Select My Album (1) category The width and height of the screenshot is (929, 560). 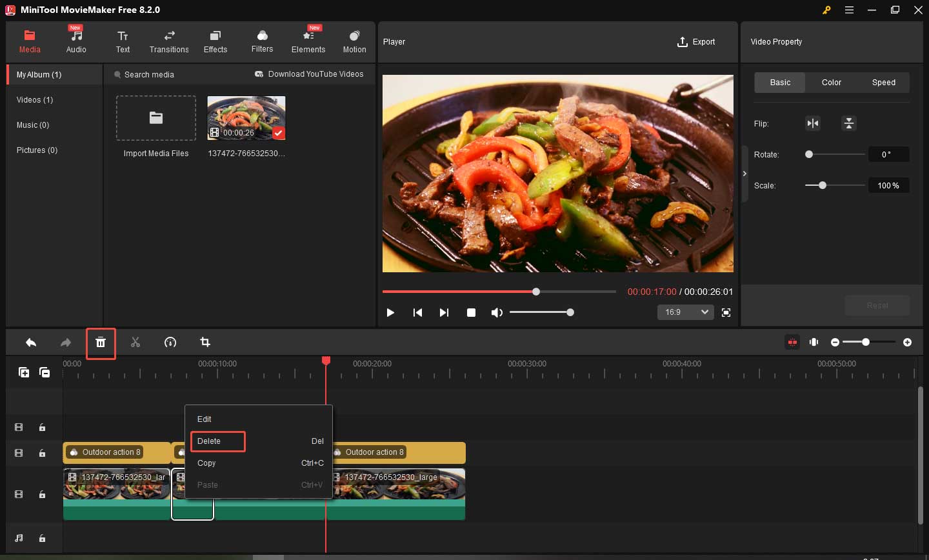(55, 75)
